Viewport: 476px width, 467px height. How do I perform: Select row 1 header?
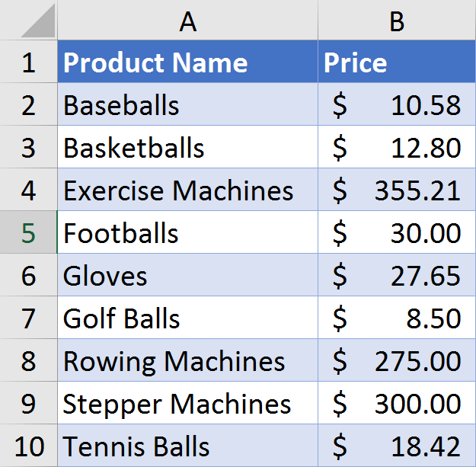[x=28, y=62]
